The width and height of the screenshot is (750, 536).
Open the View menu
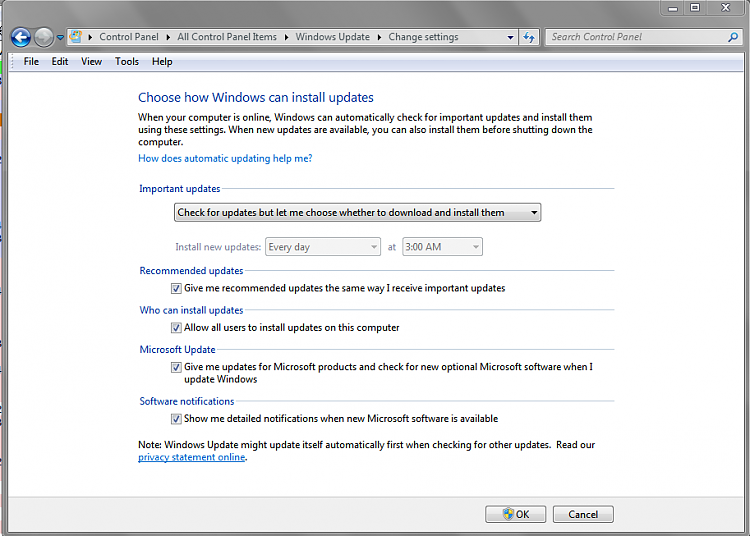click(x=91, y=62)
